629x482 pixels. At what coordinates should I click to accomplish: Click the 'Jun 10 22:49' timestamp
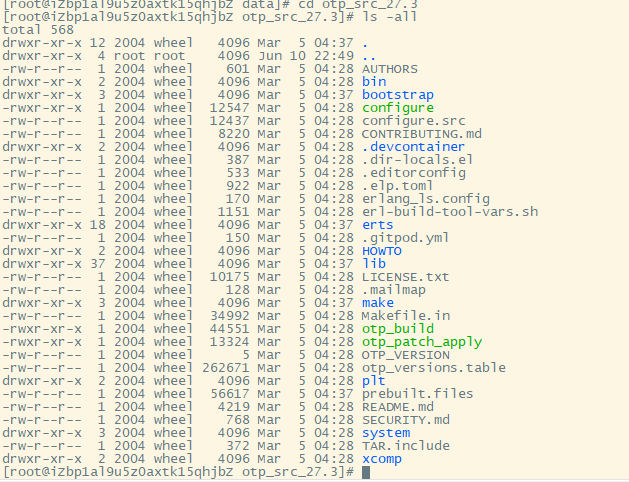coord(306,56)
